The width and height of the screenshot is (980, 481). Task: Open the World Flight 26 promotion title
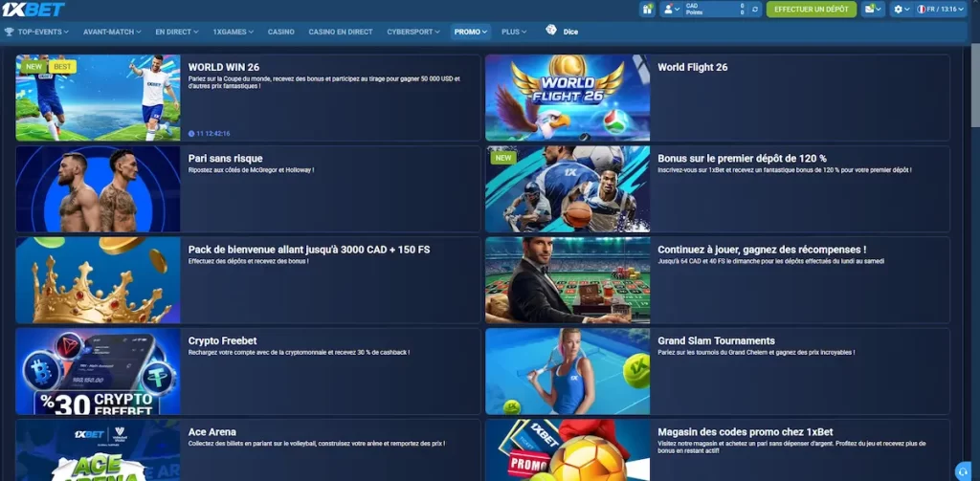[x=693, y=68]
